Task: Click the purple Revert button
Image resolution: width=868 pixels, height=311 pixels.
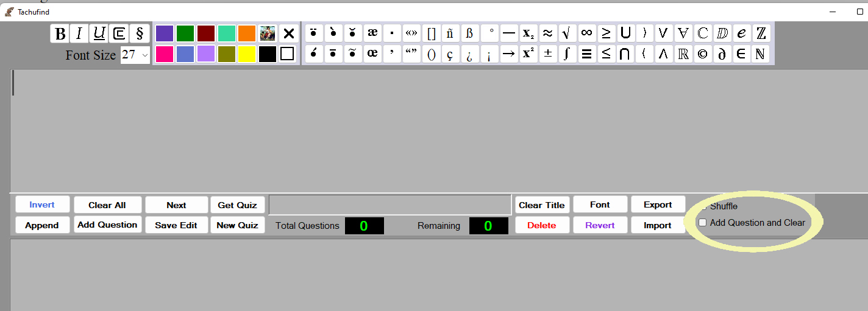Action: [x=600, y=225]
